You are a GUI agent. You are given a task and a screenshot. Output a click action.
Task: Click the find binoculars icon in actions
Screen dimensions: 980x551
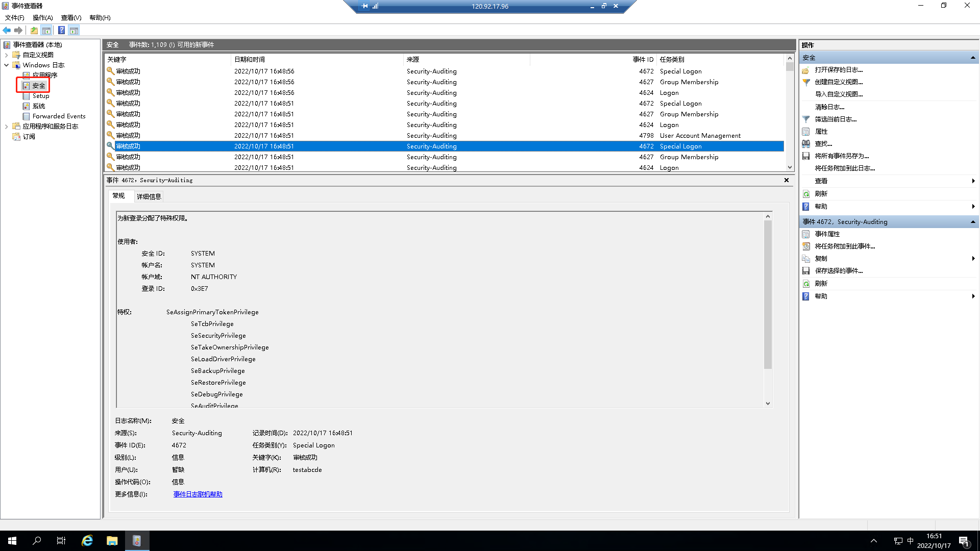(806, 144)
